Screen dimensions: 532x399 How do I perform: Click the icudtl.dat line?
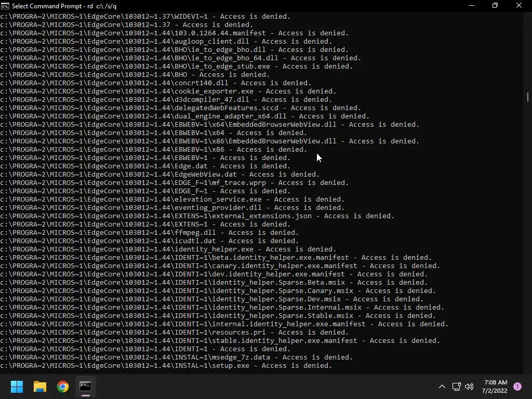149,241
